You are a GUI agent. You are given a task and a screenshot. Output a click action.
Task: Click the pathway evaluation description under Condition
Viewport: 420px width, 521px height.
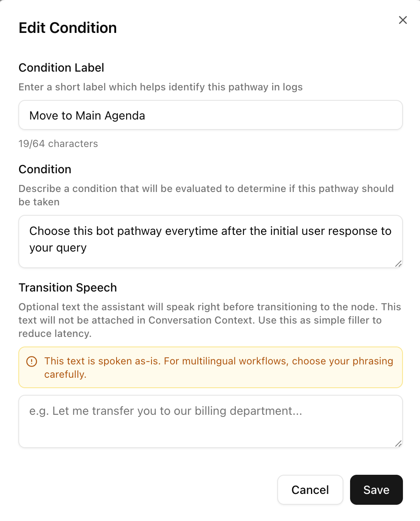click(x=206, y=195)
